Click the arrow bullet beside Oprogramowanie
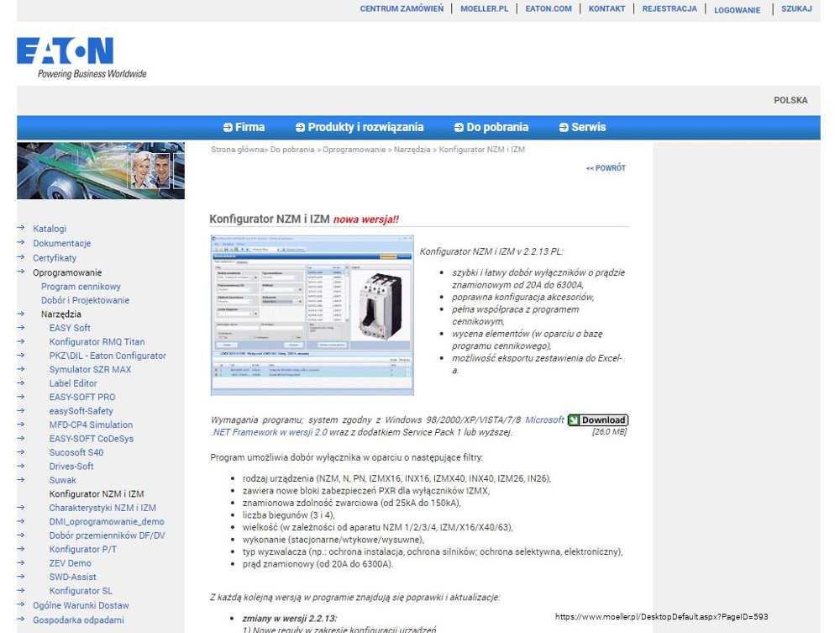Image resolution: width=840 pixels, height=633 pixels. (21, 272)
